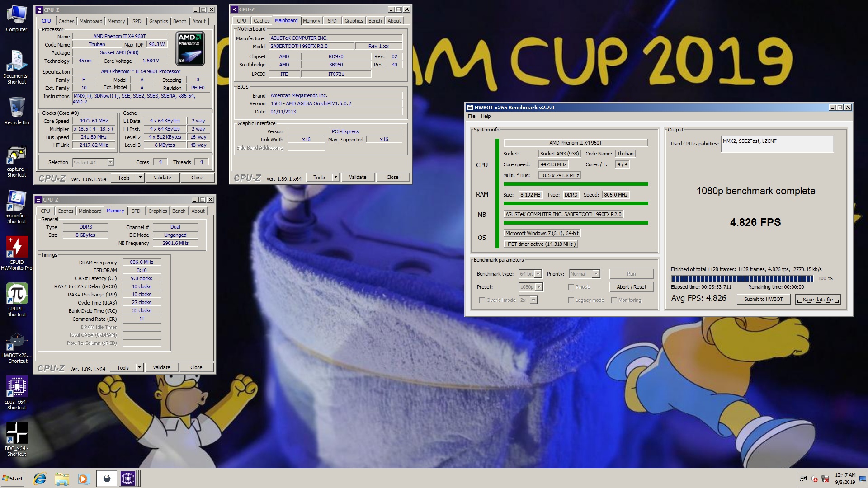The width and height of the screenshot is (868, 488).
Task: Open the volume tray icon
Action: (814, 479)
